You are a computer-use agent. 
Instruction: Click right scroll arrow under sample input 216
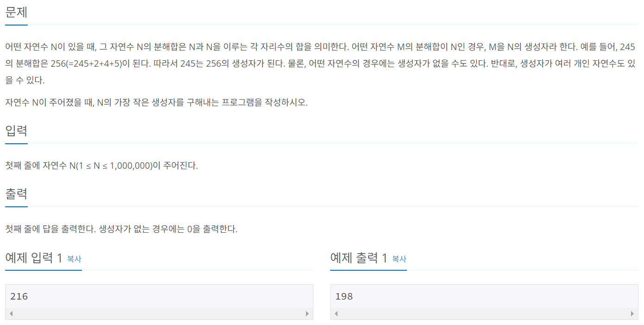(307, 314)
